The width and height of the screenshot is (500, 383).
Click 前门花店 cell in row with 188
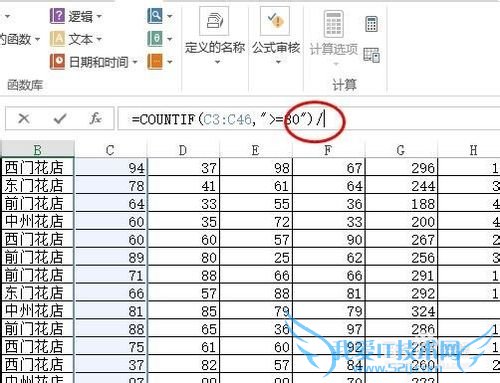(x=38, y=203)
